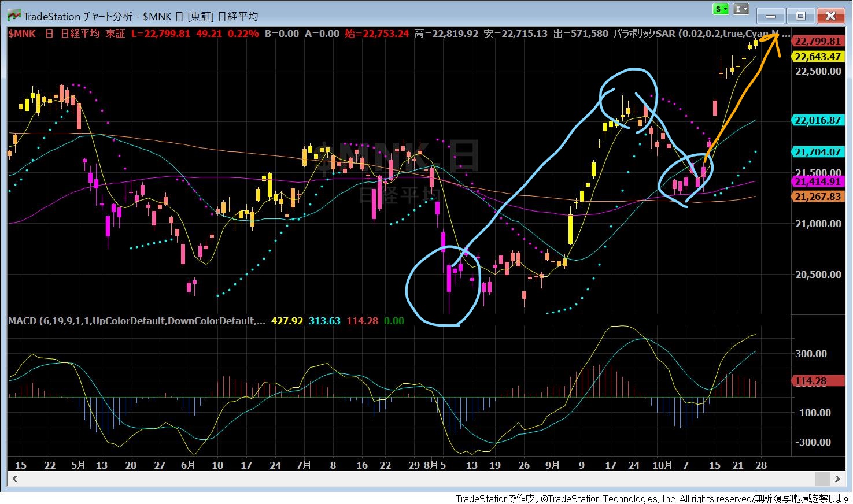Click the high price '高=22,819.92'
The width and height of the screenshot is (853, 504).
point(446,34)
